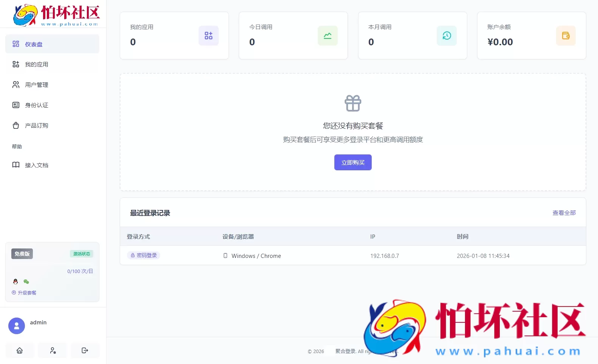Click the QQ penguin icon in plan panel
598x364 pixels.
(x=15, y=282)
